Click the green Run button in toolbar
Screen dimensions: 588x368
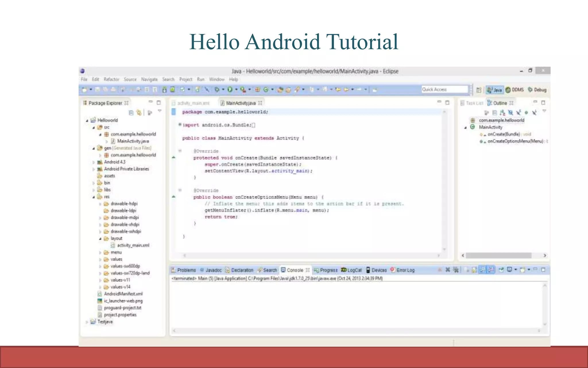pyautogui.click(x=230, y=90)
